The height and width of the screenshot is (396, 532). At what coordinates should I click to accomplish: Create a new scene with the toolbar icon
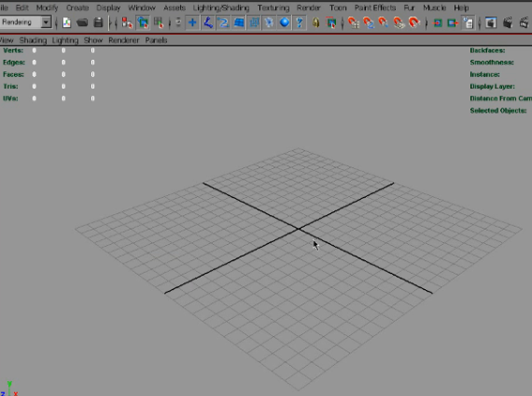[x=67, y=23]
